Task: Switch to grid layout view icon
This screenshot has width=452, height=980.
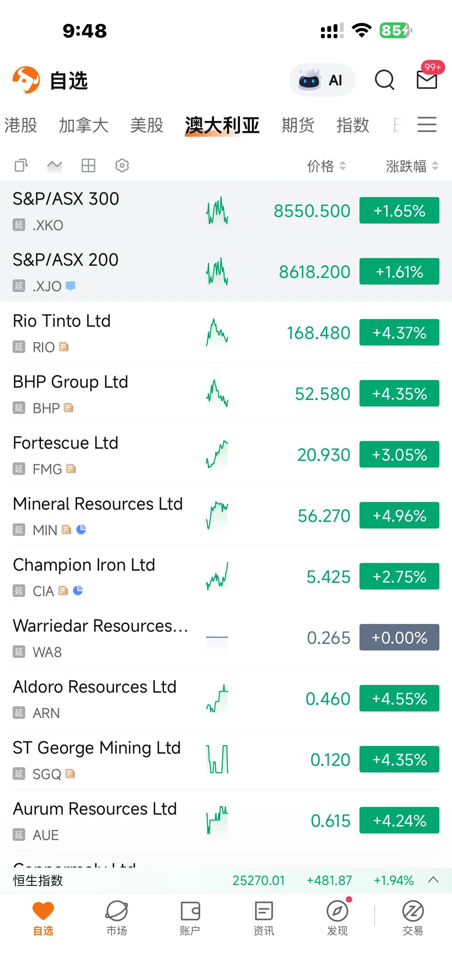Action: pos(88,165)
